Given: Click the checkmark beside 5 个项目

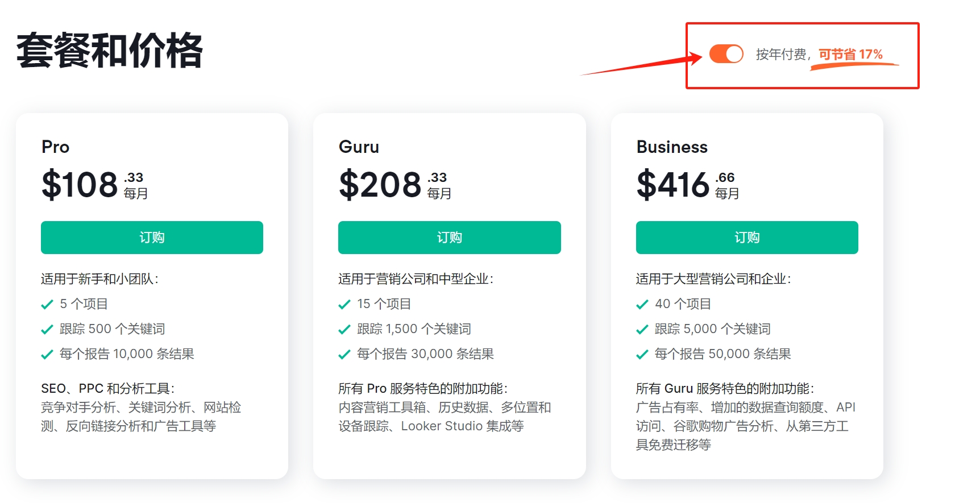Looking at the screenshot, I should tap(48, 304).
